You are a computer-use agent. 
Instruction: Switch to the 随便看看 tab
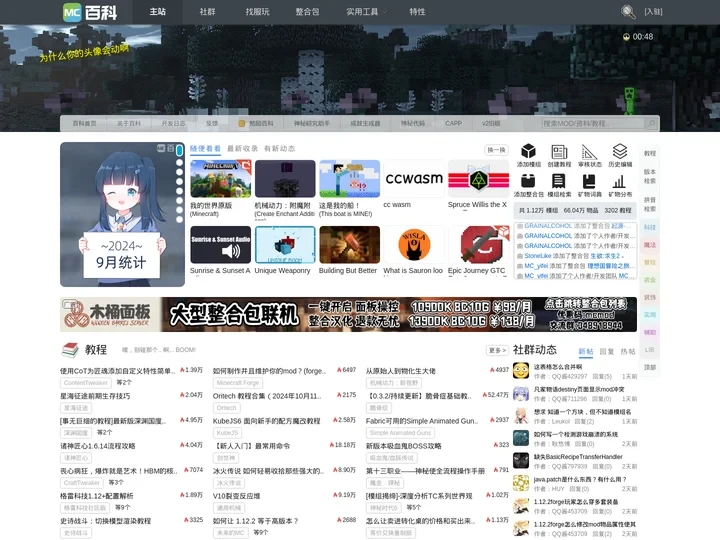(205, 149)
